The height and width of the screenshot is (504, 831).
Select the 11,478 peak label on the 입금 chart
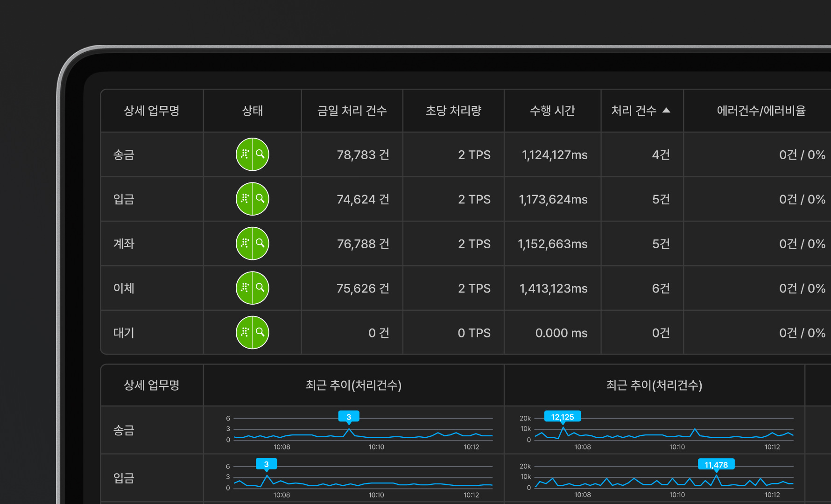coord(716,464)
